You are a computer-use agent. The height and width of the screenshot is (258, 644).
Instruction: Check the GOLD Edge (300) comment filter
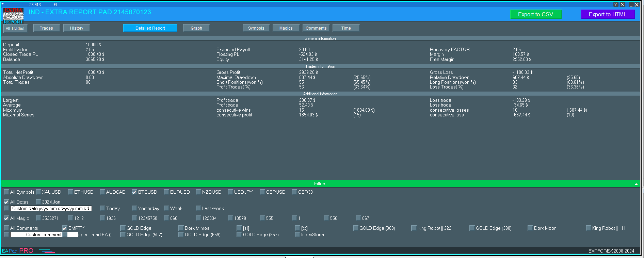coord(355,228)
